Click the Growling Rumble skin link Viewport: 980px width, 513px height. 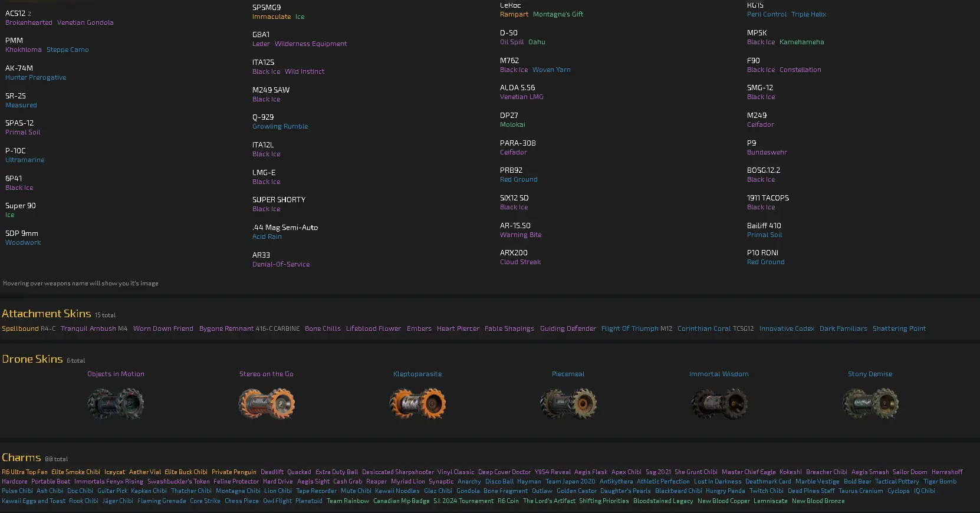(x=280, y=126)
